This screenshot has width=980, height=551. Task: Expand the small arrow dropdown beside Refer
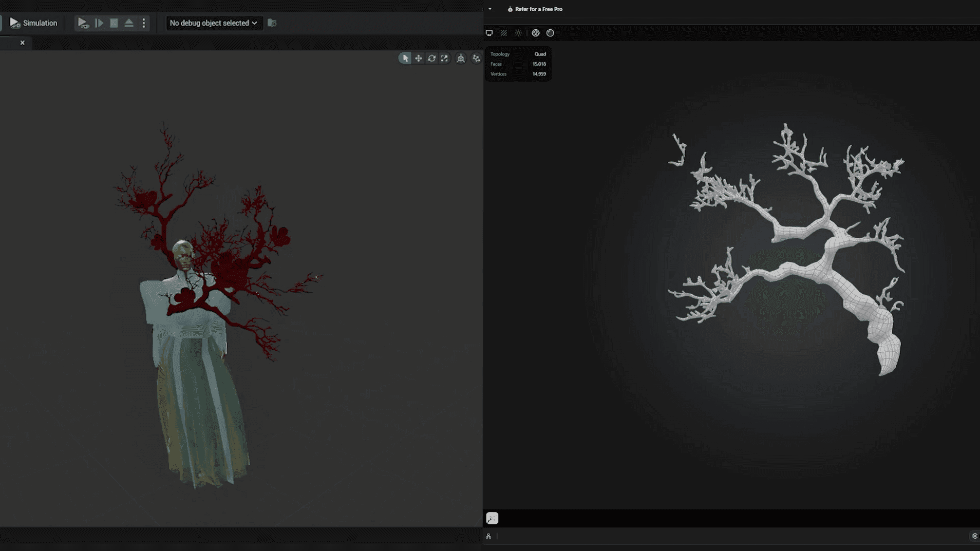pyautogui.click(x=490, y=9)
